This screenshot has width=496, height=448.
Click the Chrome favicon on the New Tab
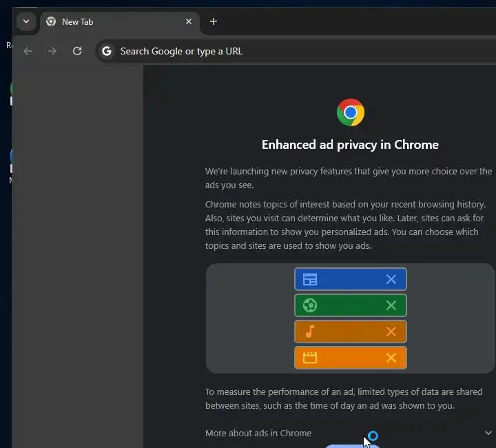pos(50,21)
